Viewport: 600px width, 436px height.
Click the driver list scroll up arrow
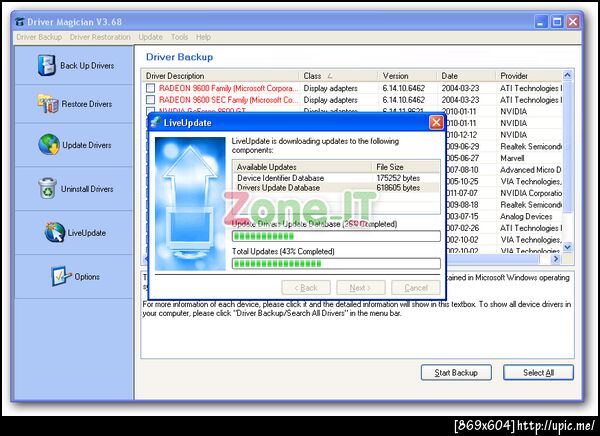pos(567,75)
